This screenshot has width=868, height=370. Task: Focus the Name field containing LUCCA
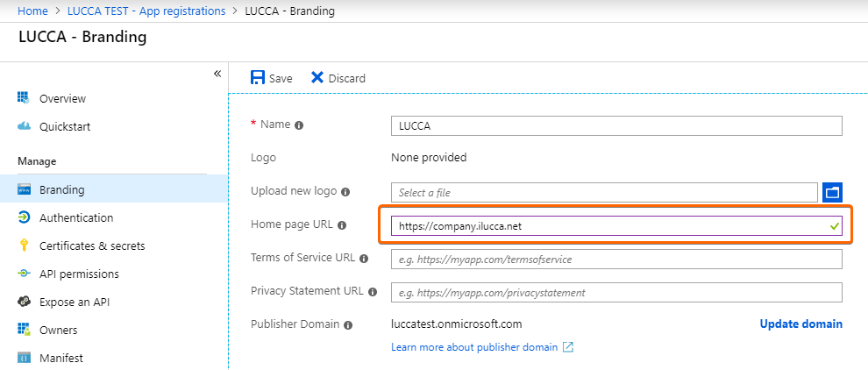click(x=616, y=125)
